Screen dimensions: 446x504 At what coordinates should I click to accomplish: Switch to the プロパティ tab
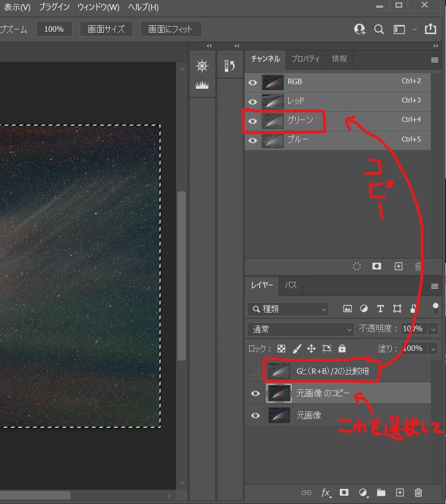point(305,59)
